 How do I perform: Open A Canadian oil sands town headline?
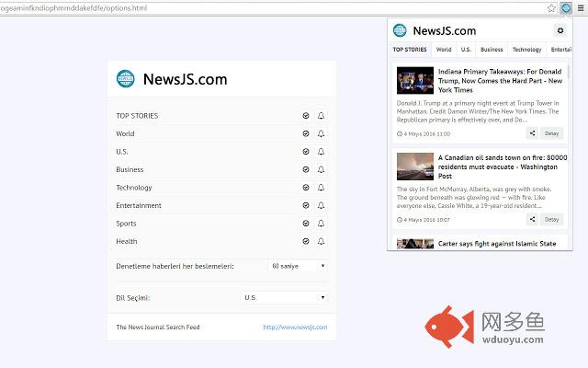[503, 167]
